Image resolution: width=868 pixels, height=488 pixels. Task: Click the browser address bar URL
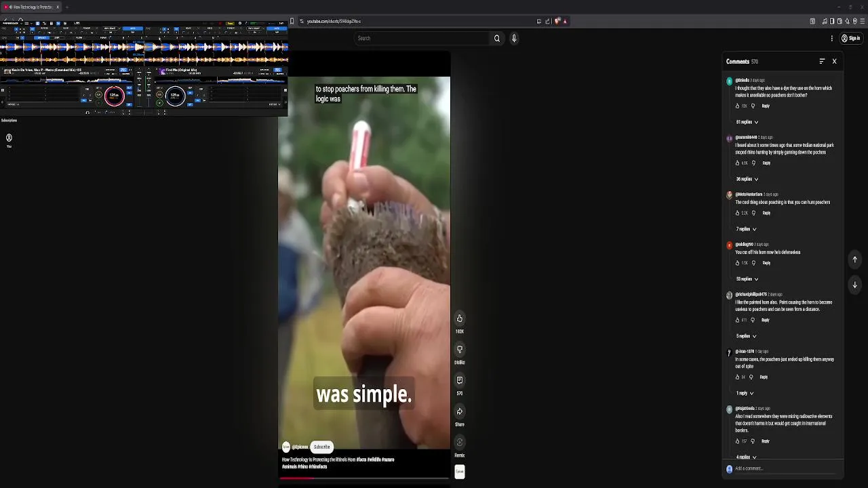tap(334, 21)
